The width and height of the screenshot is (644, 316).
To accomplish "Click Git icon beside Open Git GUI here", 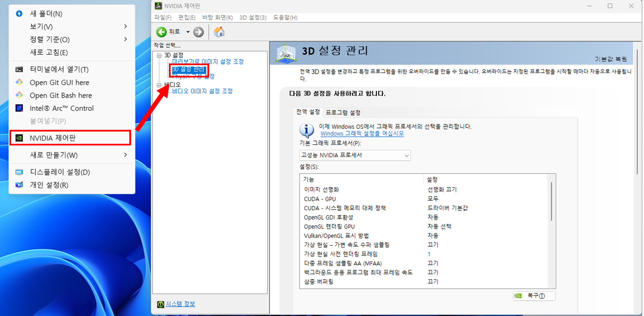I will click(x=19, y=82).
